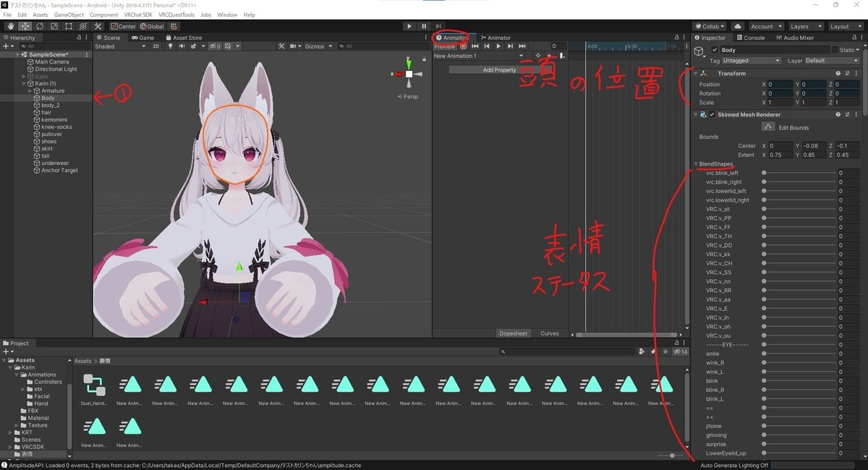
Task: Click the Scene orientation gizmo cube
Action: click(409, 74)
